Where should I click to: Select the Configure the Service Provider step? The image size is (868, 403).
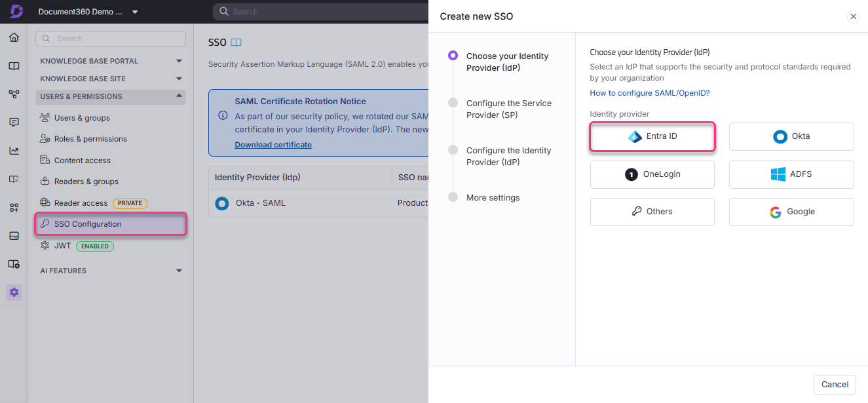[x=508, y=109]
